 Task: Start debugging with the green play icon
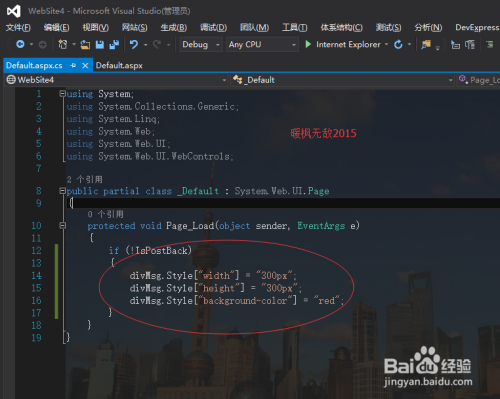308,44
